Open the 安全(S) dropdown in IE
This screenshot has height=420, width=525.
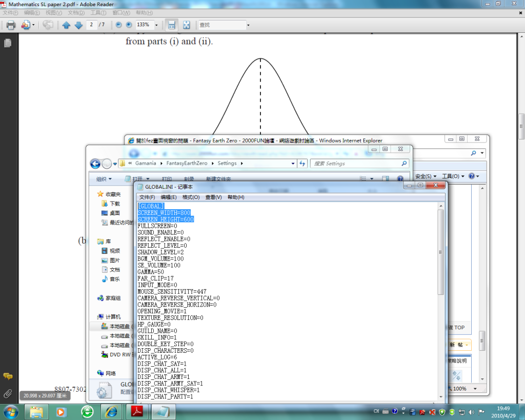pyautogui.click(x=426, y=176)
